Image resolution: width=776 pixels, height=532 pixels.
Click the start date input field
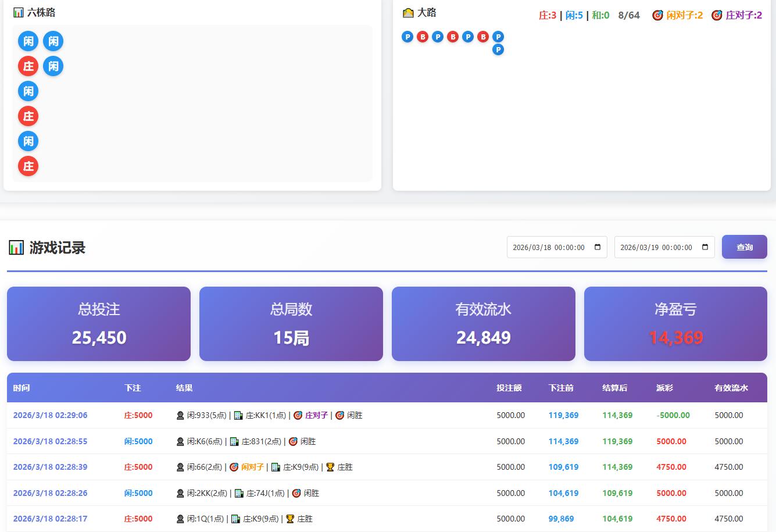tap(548, 247)
